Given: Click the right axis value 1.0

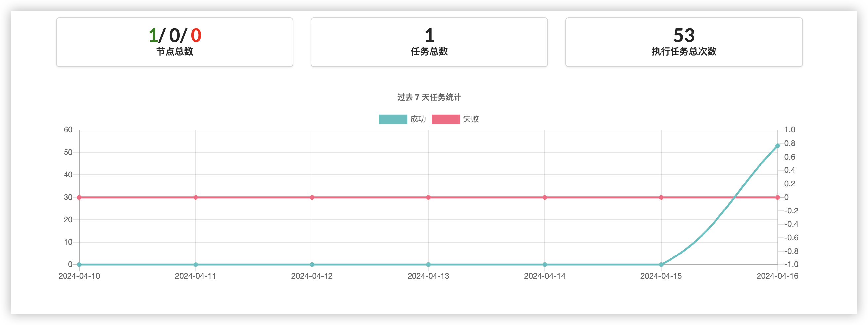Looking at the screenshot, I should point(790,130).
